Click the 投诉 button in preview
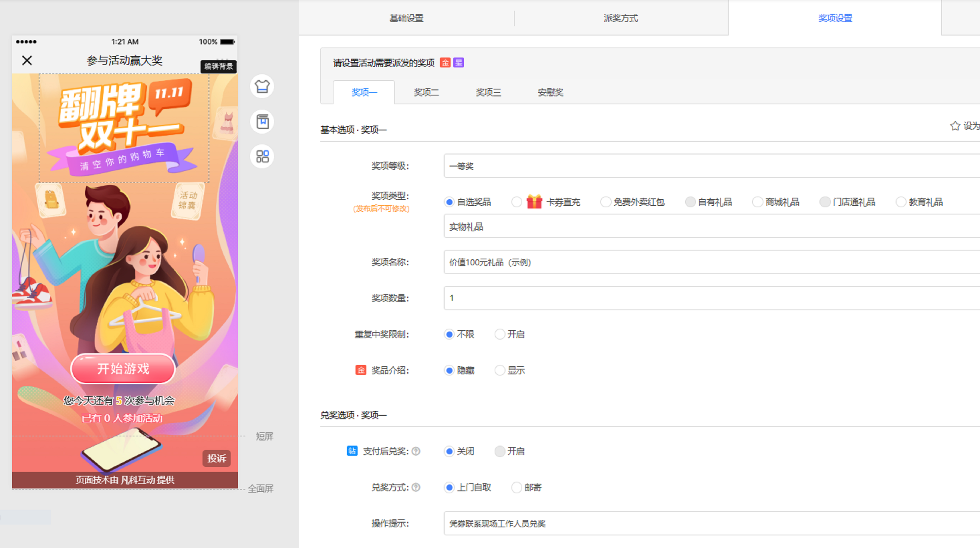Image resolution: width=980 pixels, height=548 pixels. coord(217,458)
